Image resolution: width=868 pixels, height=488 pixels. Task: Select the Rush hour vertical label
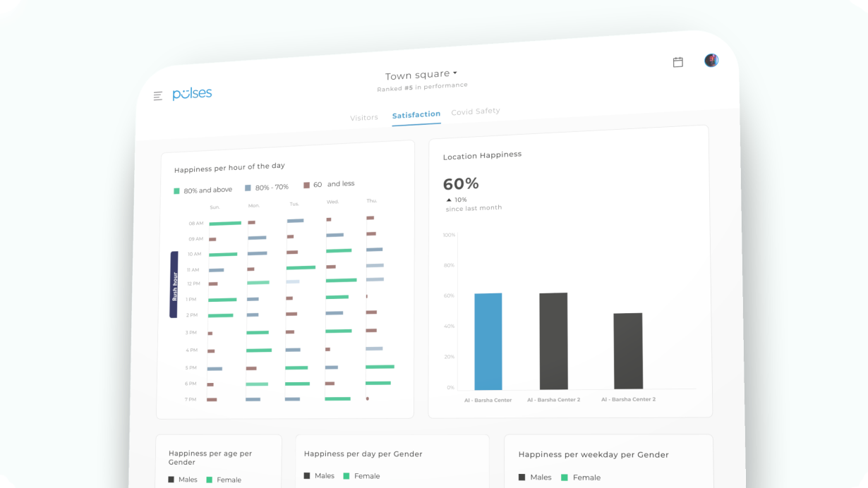pos(174,285)
